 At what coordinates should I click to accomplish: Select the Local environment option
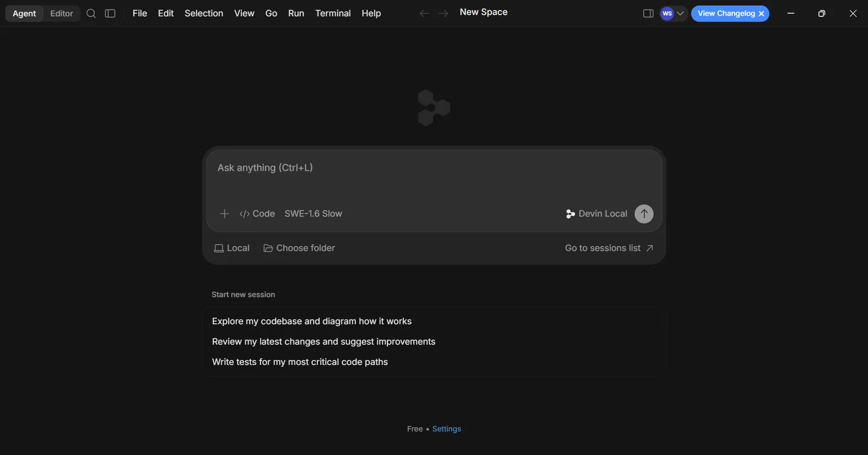pyautogui.click(x=232, y=248)
